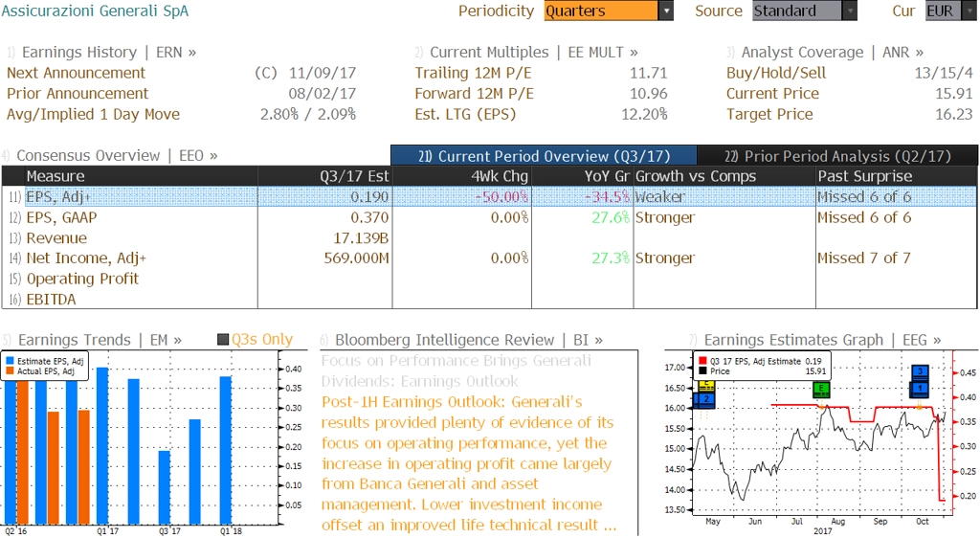Select the Revenue row
Screen dimensions: 980x538
click(489, 238)
